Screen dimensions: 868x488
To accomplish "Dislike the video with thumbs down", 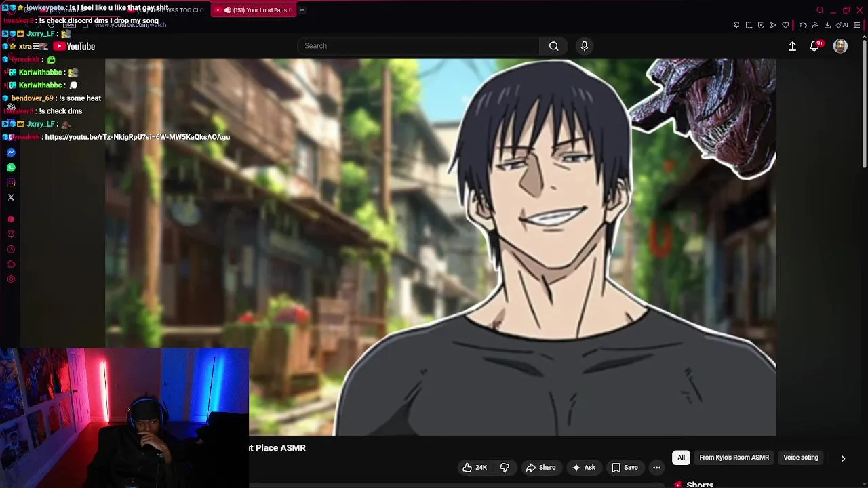I will 505,468.
